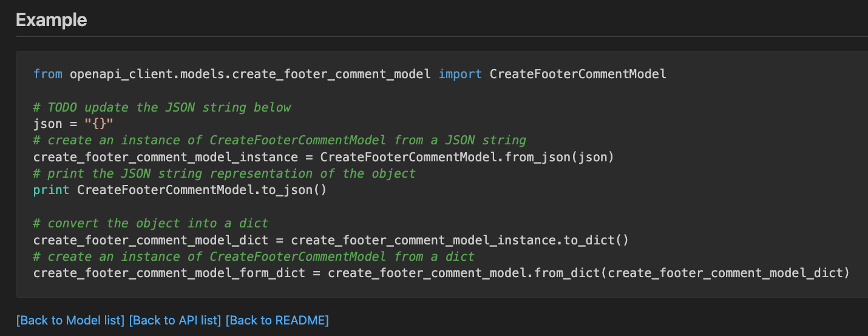Open the Back to Model list link
The width and height of the screenshot is (868, 336).
70,320
